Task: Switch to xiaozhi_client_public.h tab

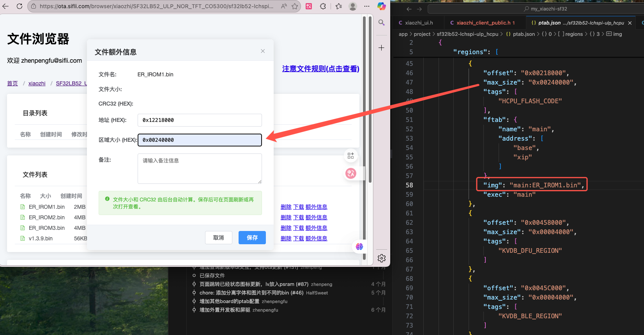Action: coord(483,23)
